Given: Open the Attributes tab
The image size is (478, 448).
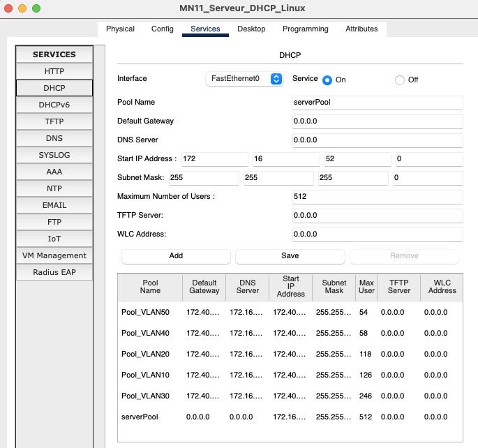Looking at the screenshot, I should pyautogui.click(x=361, y=29).
